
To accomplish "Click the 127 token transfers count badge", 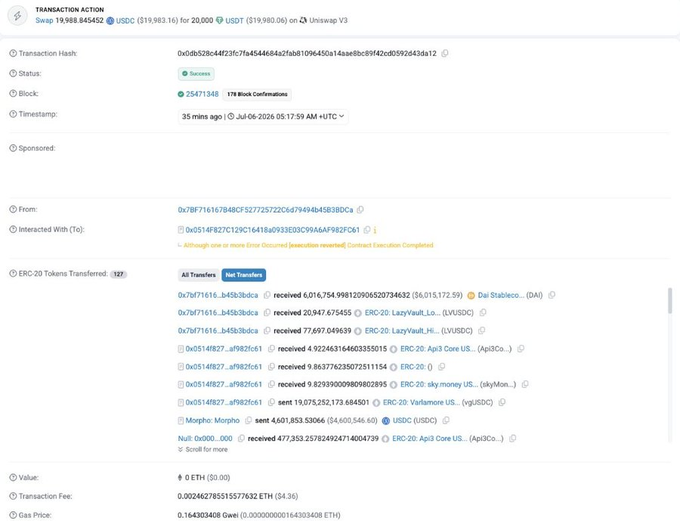I will click(118, 274).
